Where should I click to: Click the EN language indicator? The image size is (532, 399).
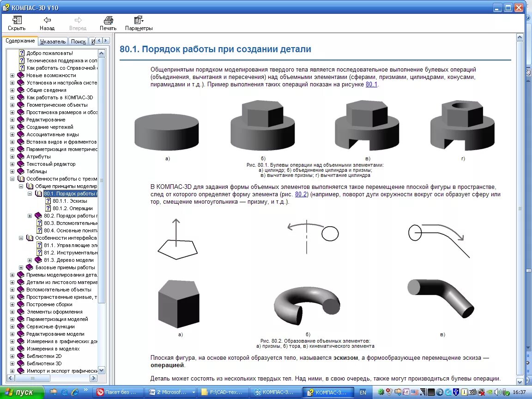click(363, 393)
